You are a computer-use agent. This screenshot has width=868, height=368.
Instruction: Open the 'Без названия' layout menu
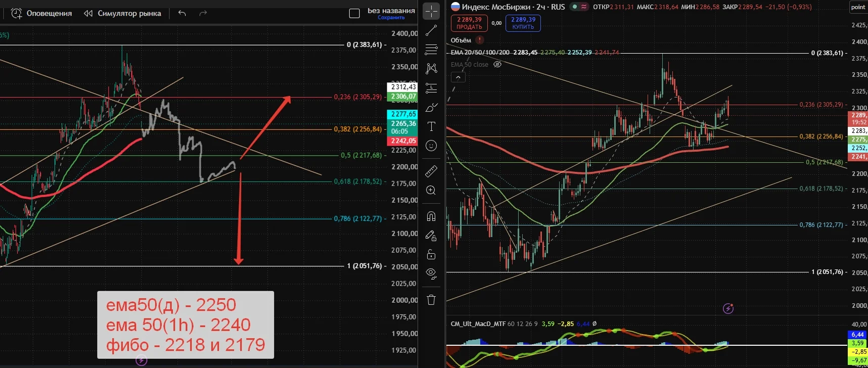tap(391, 10)
